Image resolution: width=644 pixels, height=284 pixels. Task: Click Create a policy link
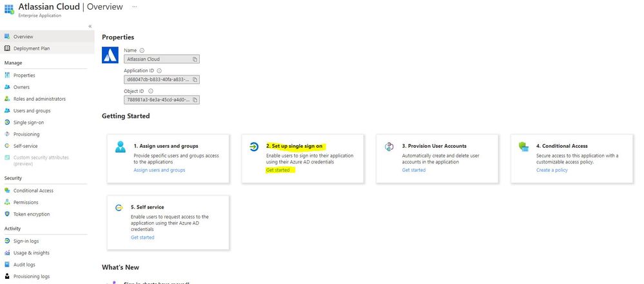pyautogui.click(x=552, y=170)
